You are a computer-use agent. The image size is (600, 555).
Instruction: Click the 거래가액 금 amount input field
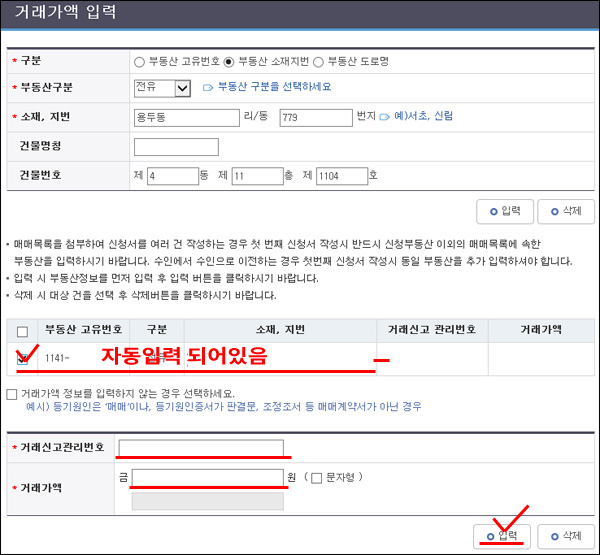(x=208, y=478)
